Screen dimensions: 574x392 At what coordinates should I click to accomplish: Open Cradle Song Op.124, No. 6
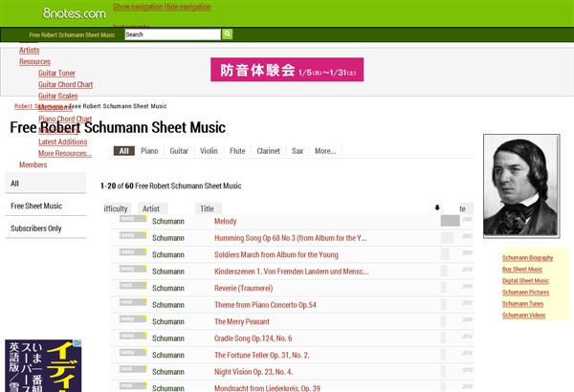point(253,338)
